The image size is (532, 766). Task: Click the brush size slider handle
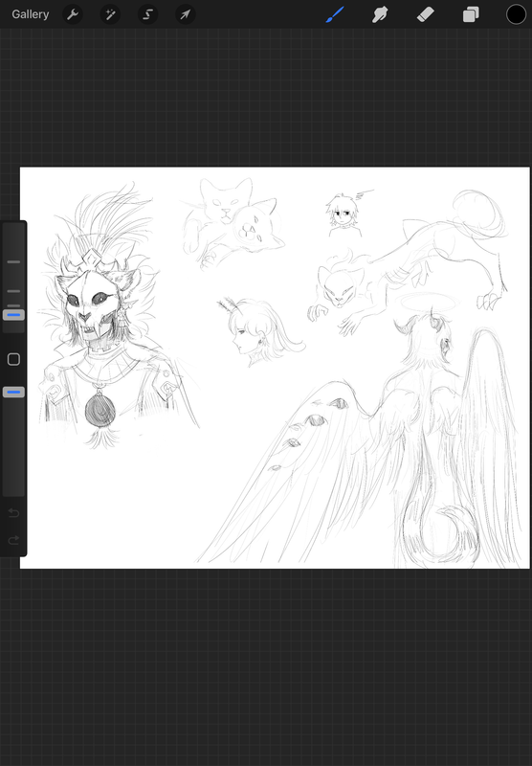(x=13, y=315)
